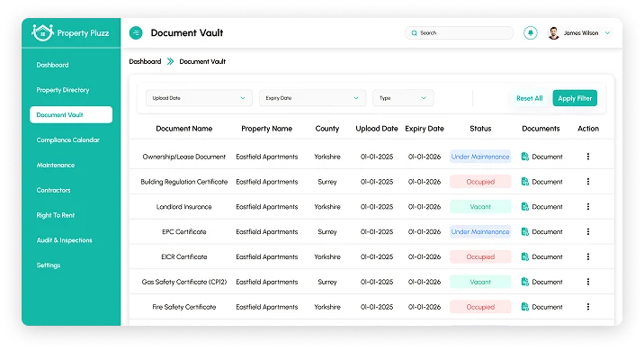Image resolution: width=644 pixels, height=351 pixels.
Task: Click the Document Name column header
Action: pos(184,129)
